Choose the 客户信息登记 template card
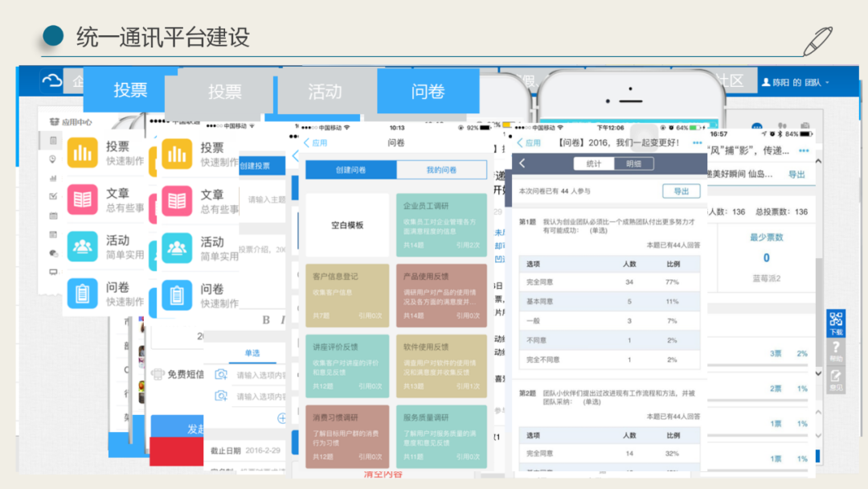Viewport: 868px width, 489px height. 347,295
